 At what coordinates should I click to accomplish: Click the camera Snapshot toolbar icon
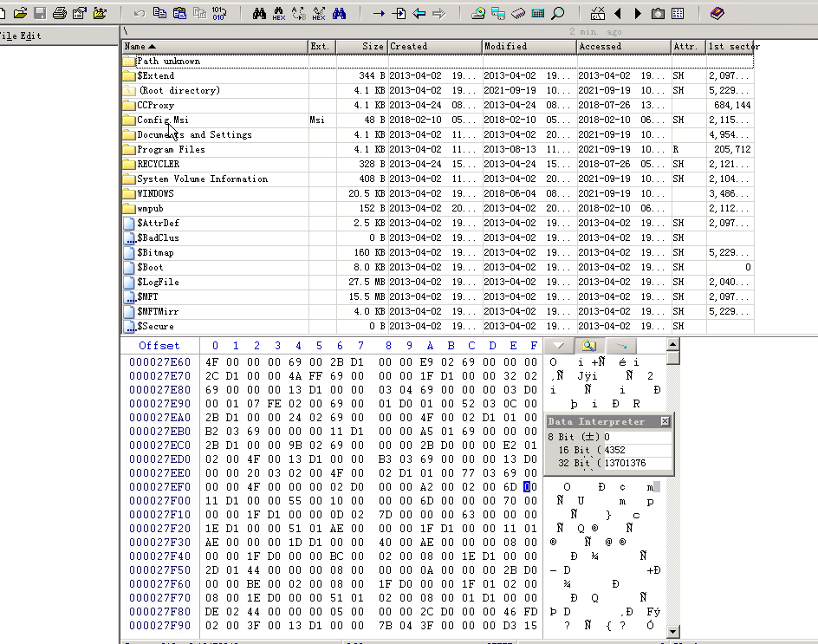click(658, 13)
